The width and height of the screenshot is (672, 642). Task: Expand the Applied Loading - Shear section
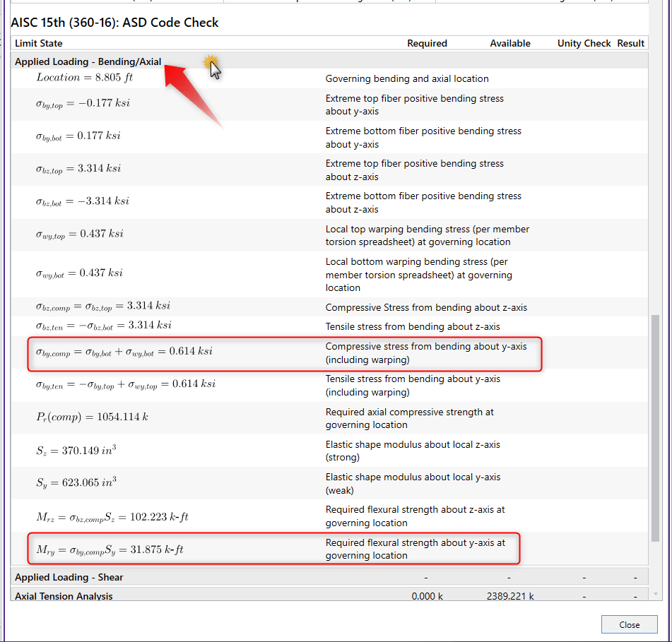(69, 577)
